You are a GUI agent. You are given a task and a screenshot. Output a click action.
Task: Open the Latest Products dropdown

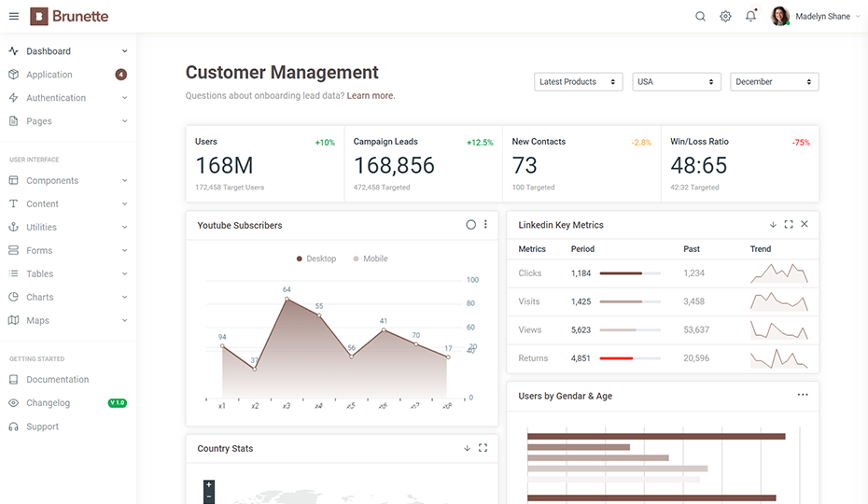(x=578, y=81)
